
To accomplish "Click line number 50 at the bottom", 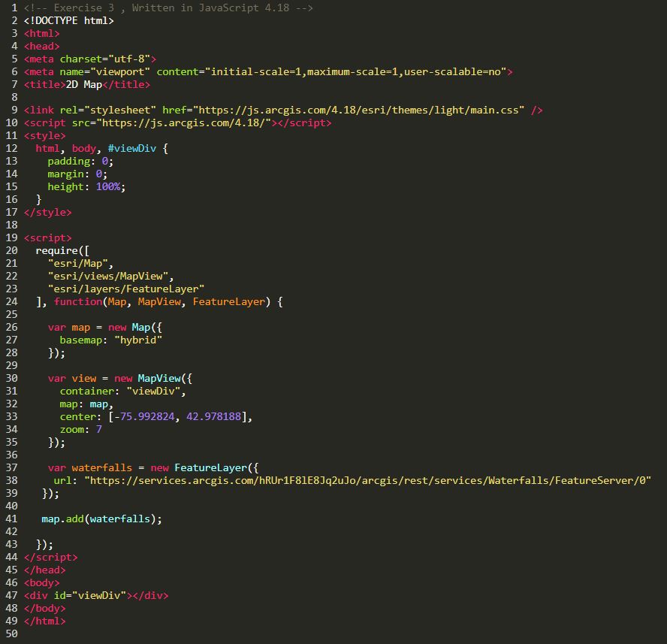I will [x=11, y=633].
